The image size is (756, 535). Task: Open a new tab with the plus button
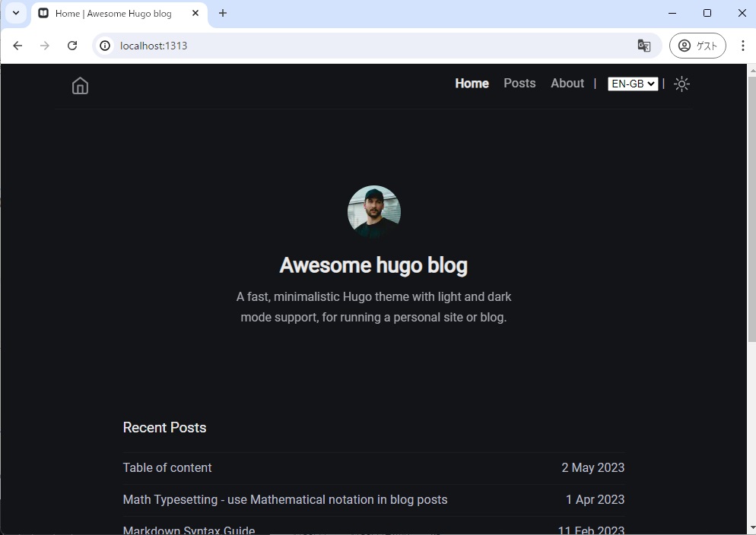coord(223,14)
